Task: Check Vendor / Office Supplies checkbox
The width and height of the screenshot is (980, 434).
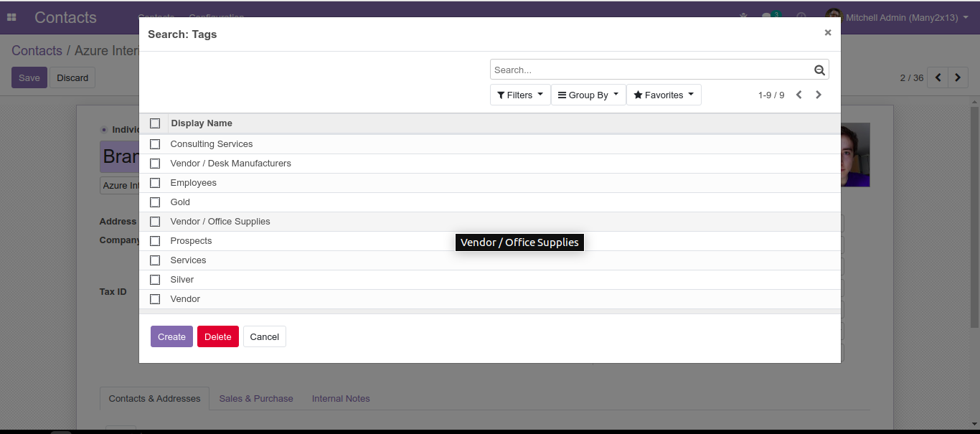Action: 155,222
